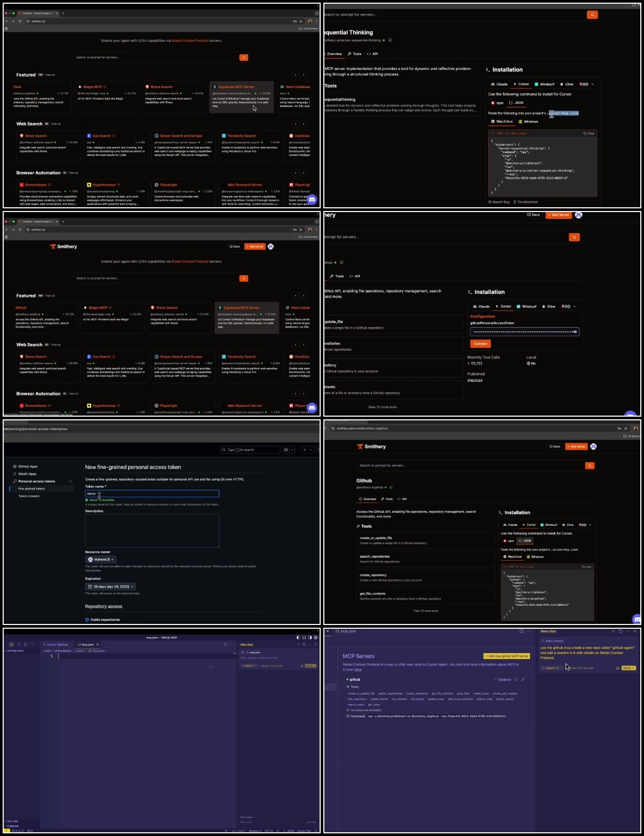Screen dimensions: 644x836
Task: Switch to Tools tab on Sequential Thinking page
Action: pyautogui.click(x=355, y=54)
